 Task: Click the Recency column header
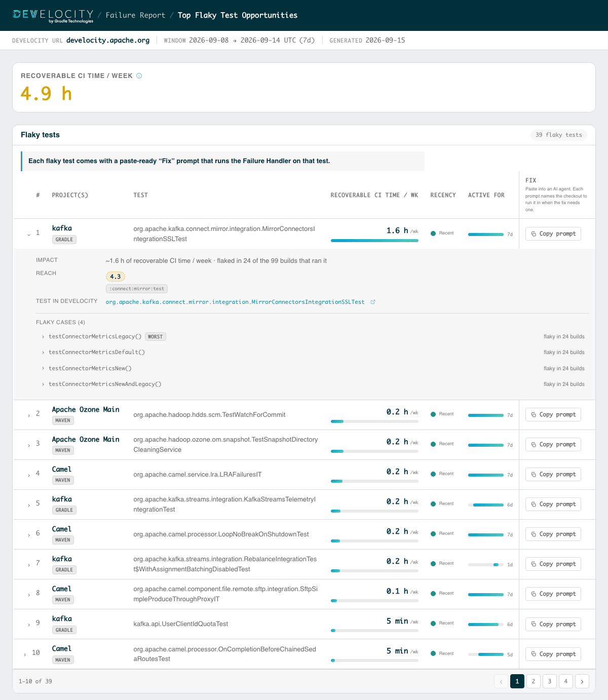[x=443, y=195]
